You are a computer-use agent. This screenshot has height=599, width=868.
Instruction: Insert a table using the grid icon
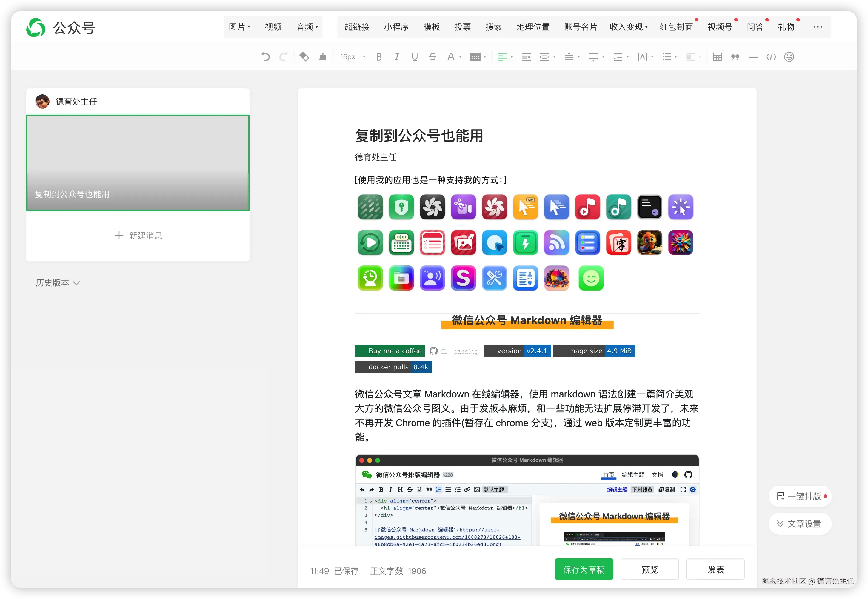717,57
